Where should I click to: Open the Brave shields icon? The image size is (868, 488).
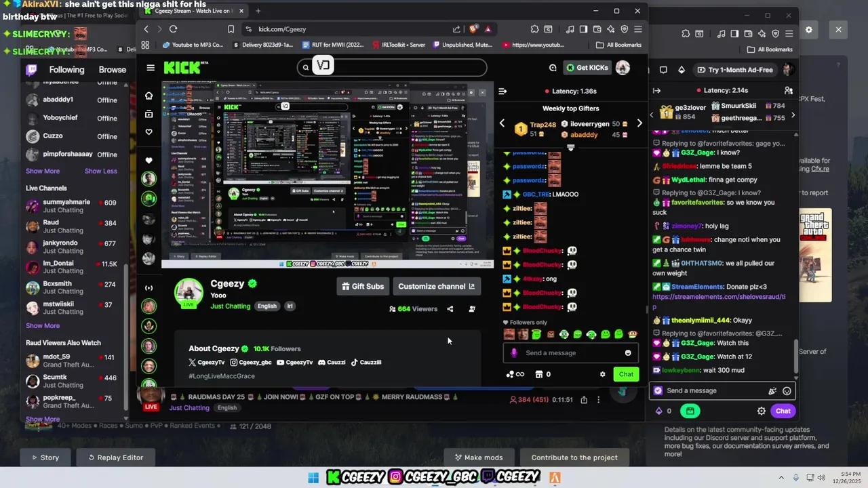pyautogui.click(x=473, y=29)
